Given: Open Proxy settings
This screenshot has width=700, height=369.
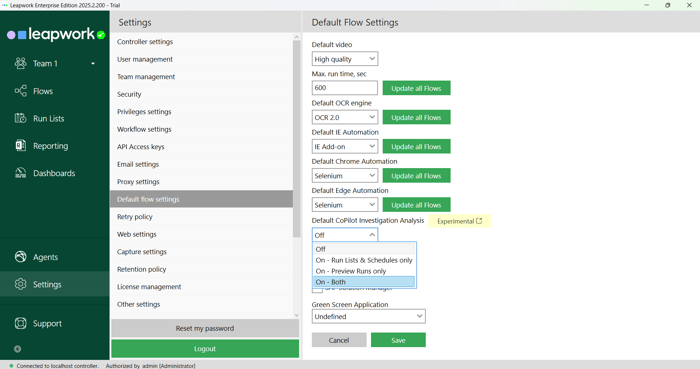Looking at the screenshot, I should [x=201, y=182].
